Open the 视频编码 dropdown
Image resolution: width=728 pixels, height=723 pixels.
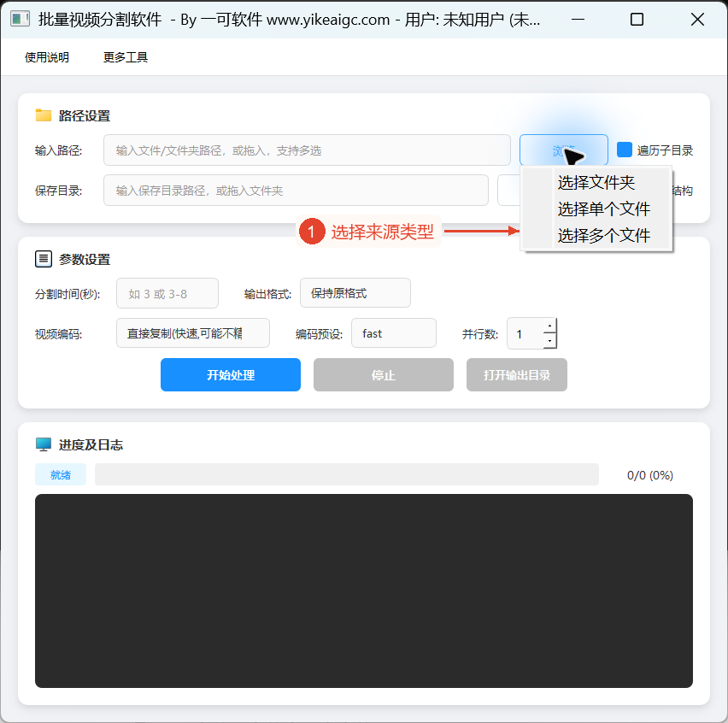pos(192,333)
